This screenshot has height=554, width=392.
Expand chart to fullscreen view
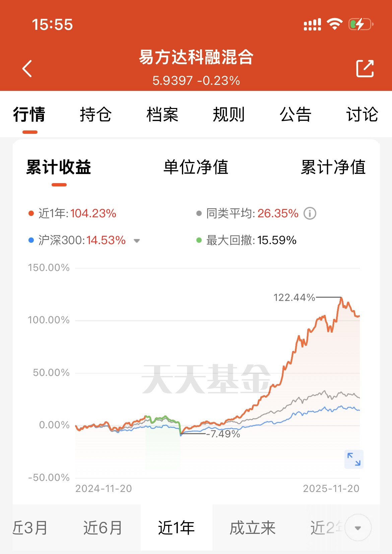pos(354,459)
